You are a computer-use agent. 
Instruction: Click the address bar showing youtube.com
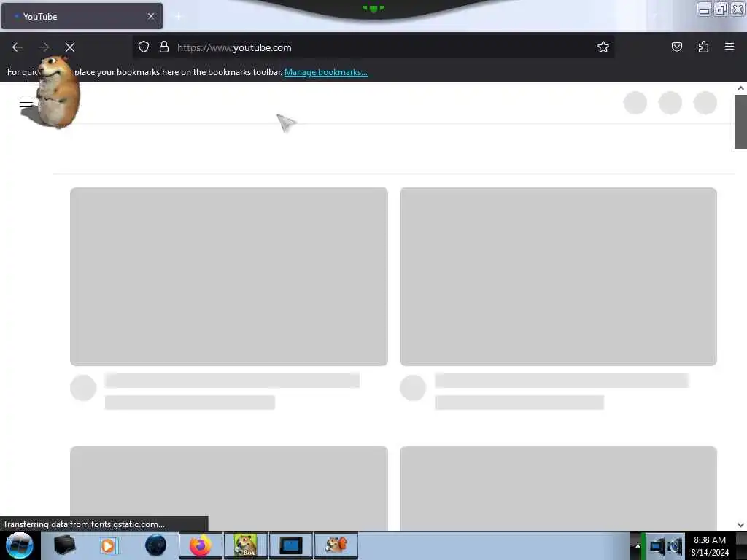click(373, 47)
